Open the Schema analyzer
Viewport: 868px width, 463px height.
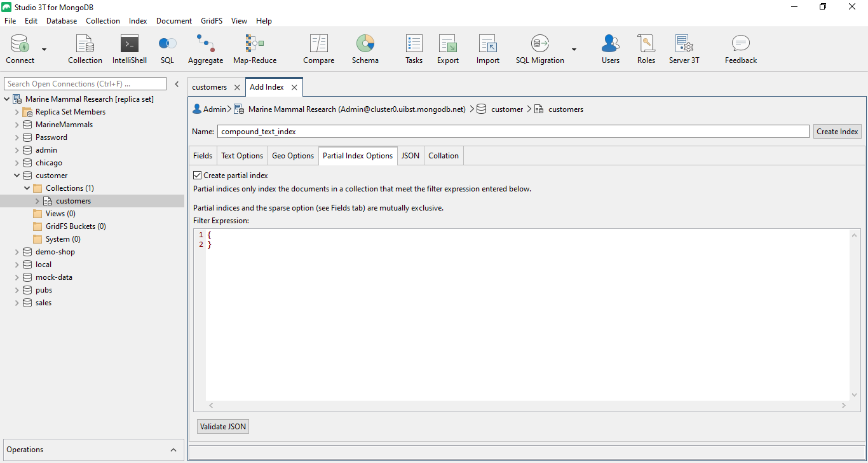pos(365,49)
